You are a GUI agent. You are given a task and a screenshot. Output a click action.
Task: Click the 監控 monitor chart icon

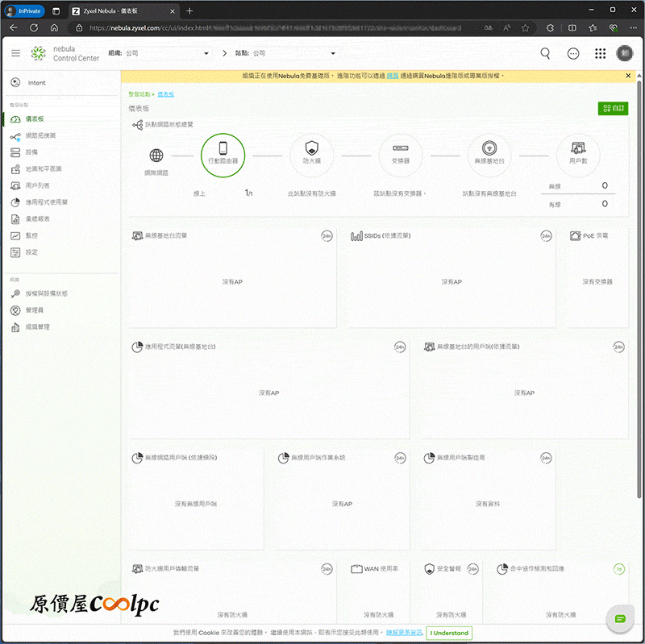[15, 235]
